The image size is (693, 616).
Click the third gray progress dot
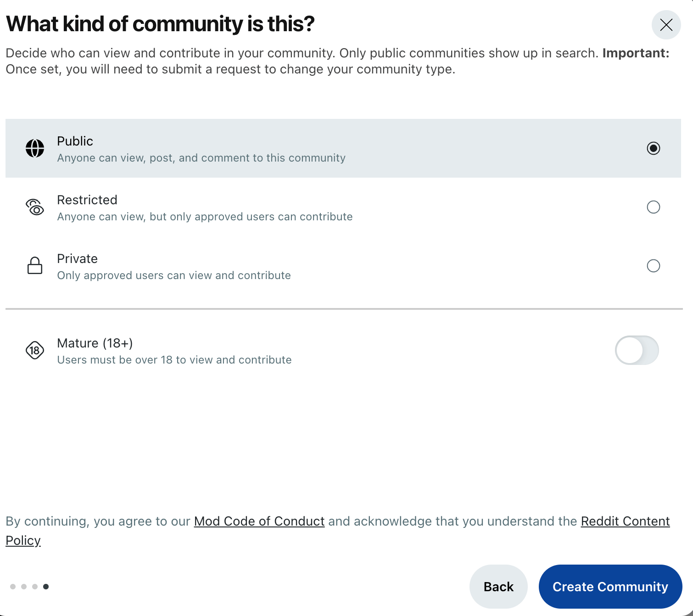tap(34, 586)
